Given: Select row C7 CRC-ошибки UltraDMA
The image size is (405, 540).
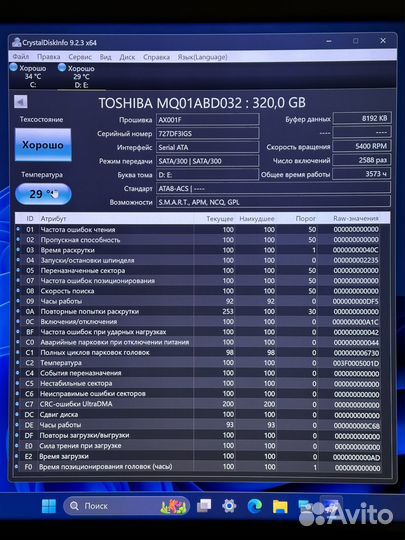Looking at the screenshot, I should (x=198, y=404).
